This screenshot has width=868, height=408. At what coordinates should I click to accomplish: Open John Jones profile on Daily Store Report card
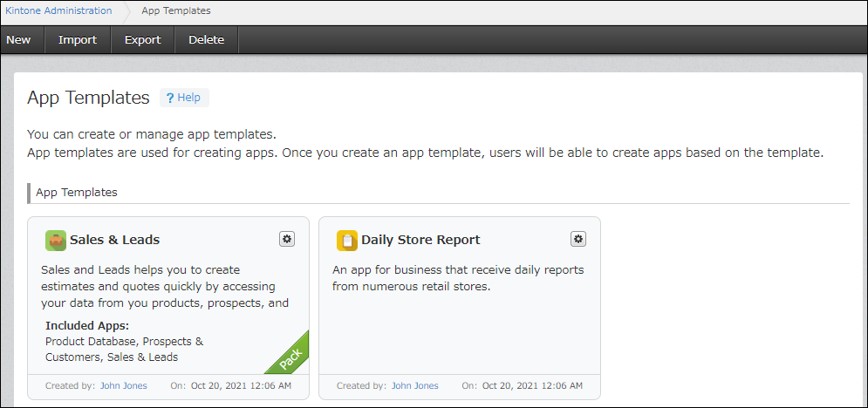(x=414, y=385)
